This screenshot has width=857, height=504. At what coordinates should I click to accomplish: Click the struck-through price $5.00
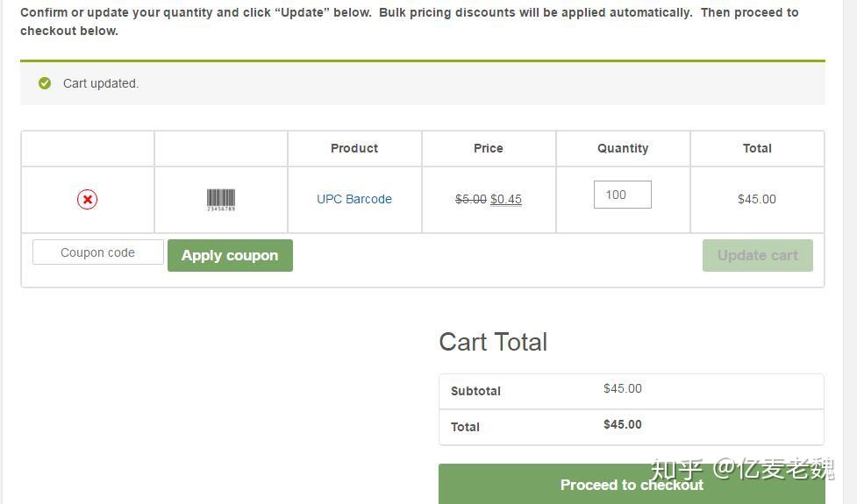point(470,199)
